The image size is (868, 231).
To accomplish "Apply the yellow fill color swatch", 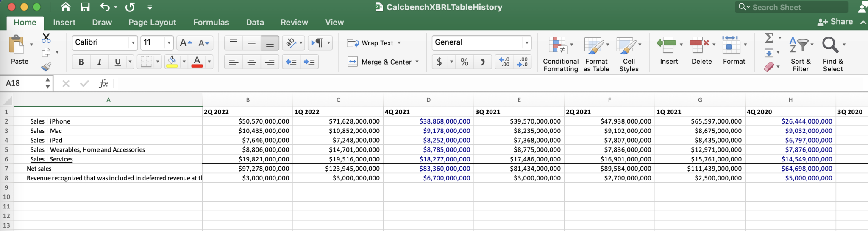I will [x=172, y=62].
